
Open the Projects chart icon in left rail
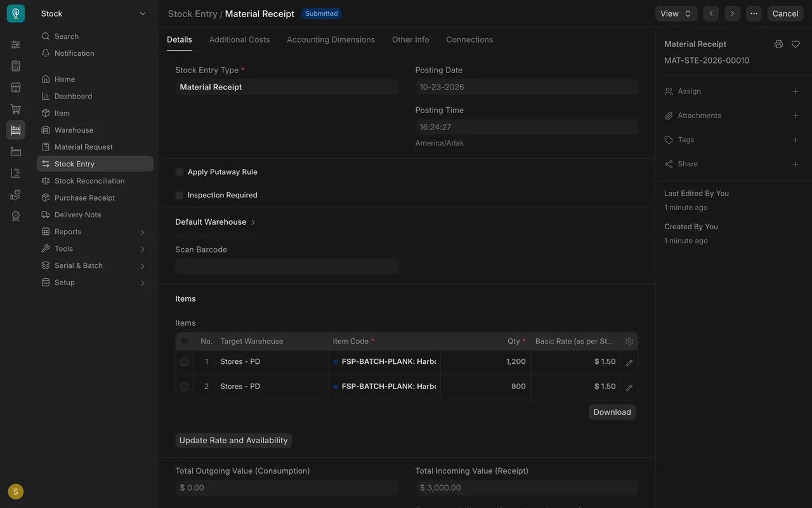pos(16,173)
